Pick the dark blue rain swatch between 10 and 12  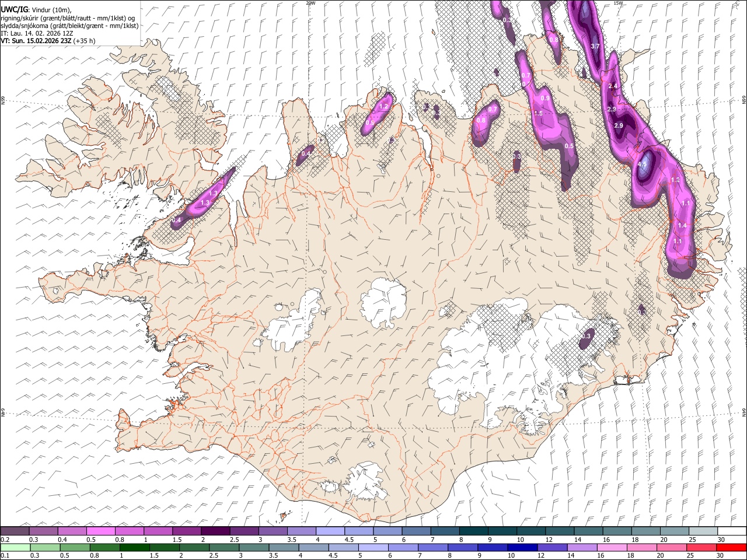(x=523, y=547)
